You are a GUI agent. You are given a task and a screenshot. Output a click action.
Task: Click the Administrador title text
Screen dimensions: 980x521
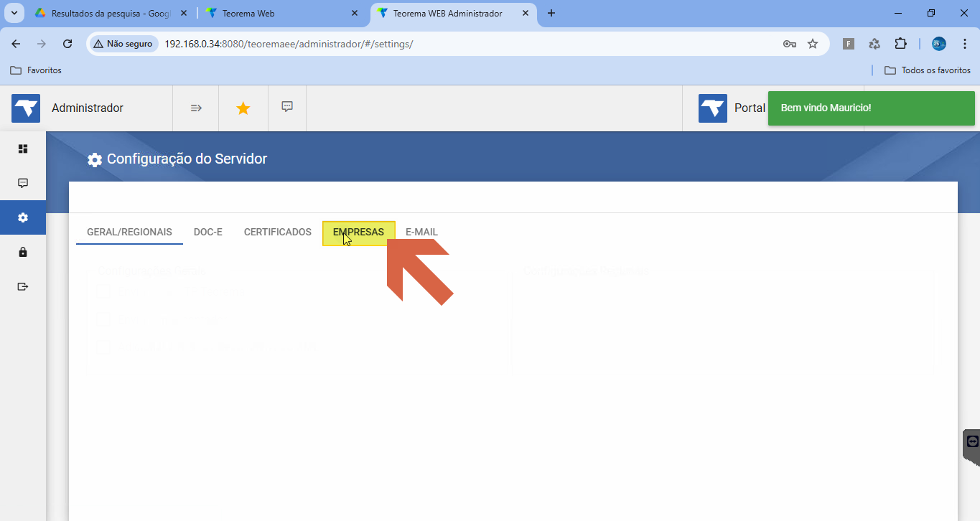(88, 108)
